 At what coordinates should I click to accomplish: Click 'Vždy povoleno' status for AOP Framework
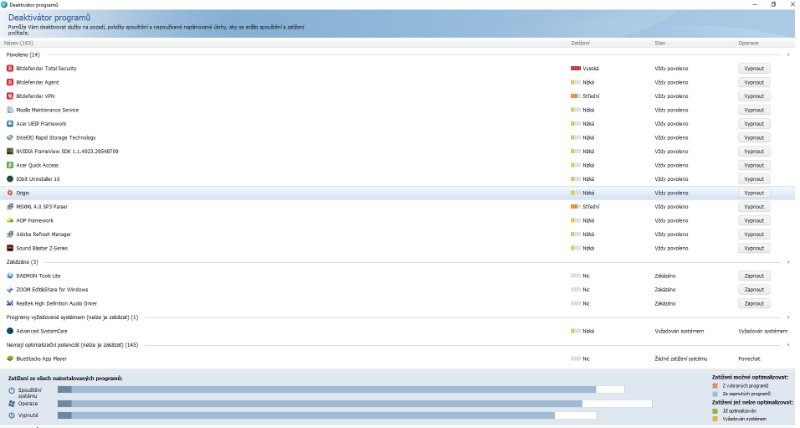click(x=671, y=220)
